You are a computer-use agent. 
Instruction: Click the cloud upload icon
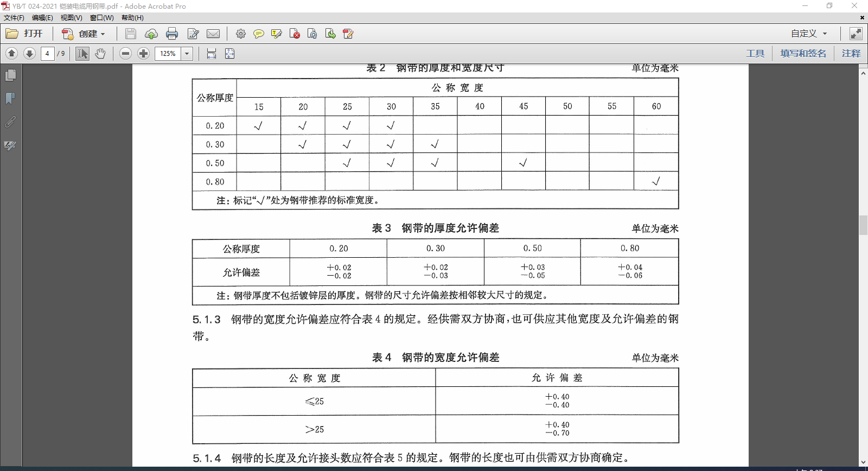click(151, 34)
